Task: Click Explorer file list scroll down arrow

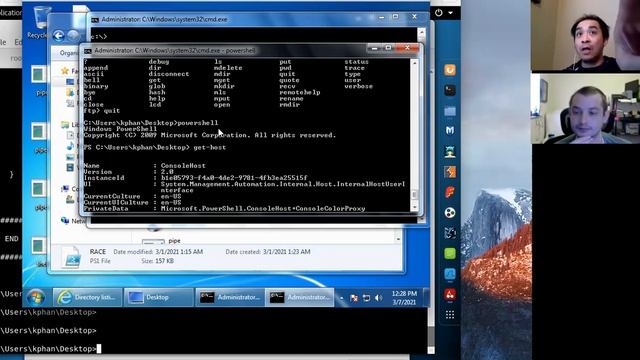Action: point(398,238)
